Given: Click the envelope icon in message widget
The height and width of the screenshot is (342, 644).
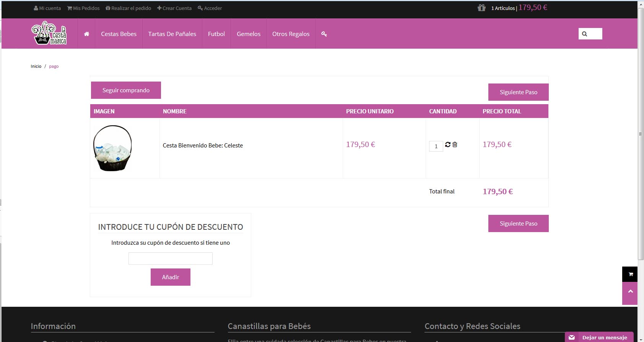Looking at the screenshot, I should point(572,337).
